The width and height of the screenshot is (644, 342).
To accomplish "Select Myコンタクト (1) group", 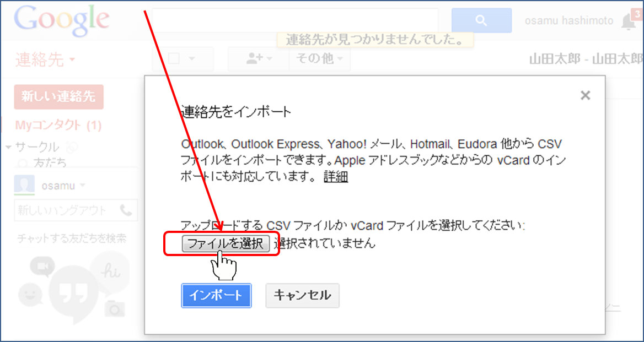I will coord(58,125).
